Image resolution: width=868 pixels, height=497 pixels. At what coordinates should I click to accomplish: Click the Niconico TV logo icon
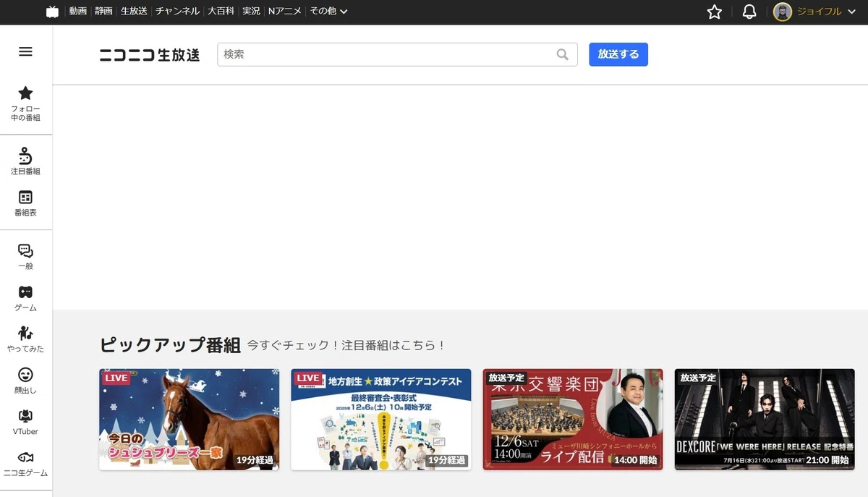pos(52,12)
